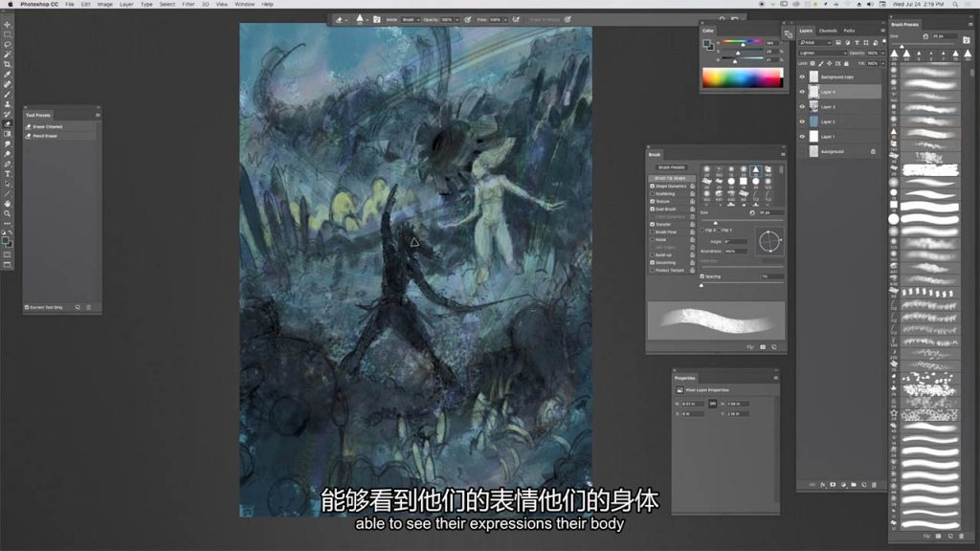
Task: Pick a color from the spectrum ramp
Action: [x=743, y=77]
